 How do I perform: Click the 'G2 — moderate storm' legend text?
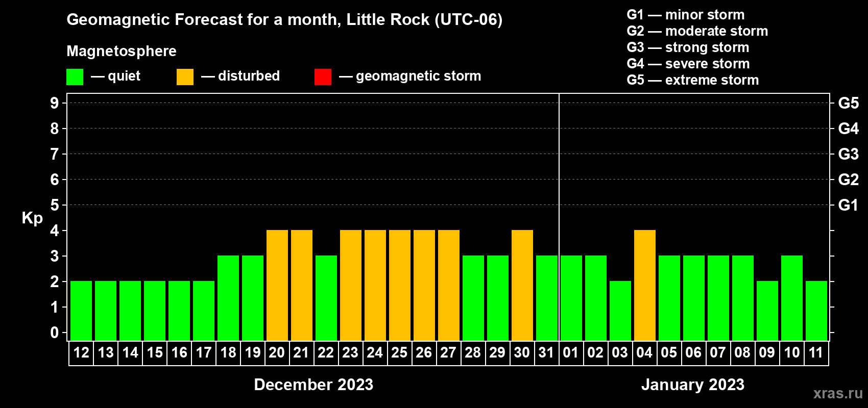(697, 31)
